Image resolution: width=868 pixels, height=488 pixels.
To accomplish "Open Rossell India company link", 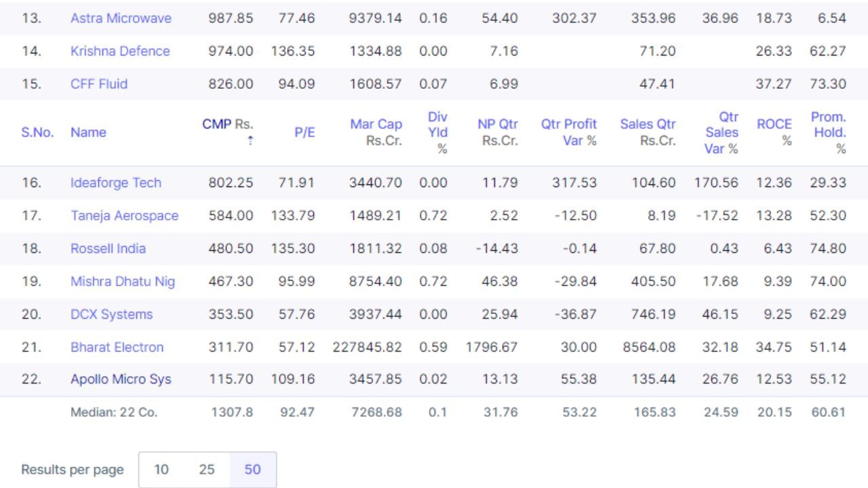I will coord(108,249).
